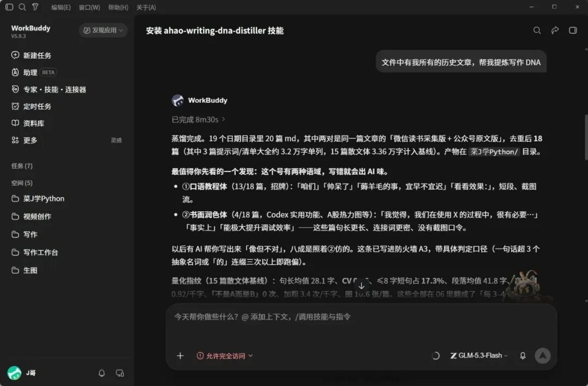The height and width of the screenshot is (386, 588).
Task: Click the loading spinner icon
Action: [436, 356]
